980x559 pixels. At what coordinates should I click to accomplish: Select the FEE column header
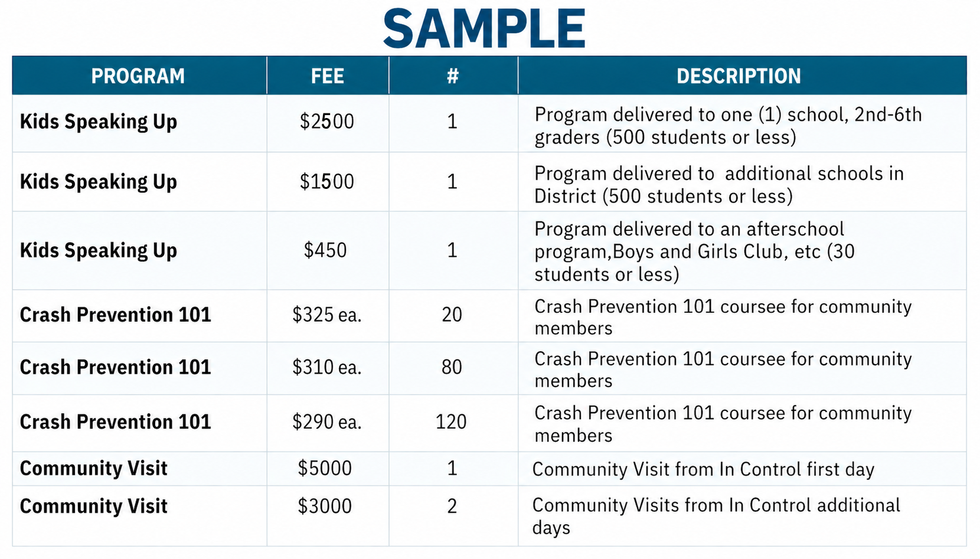[328, 76]
